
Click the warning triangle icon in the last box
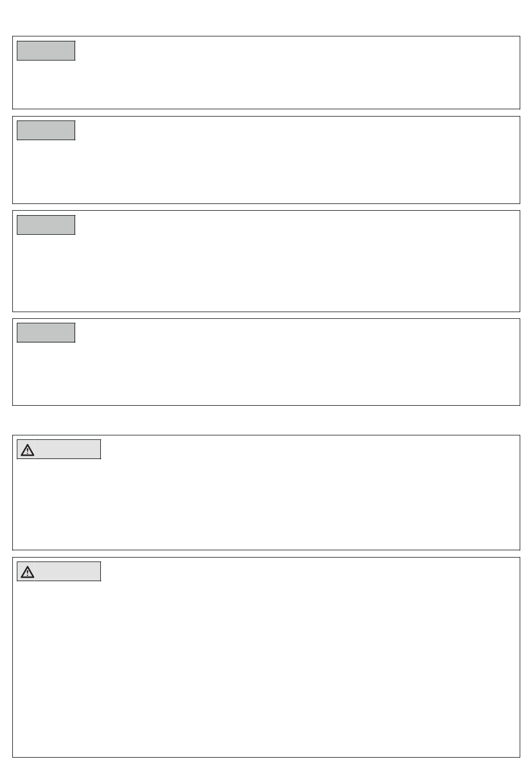click(27, 572)
